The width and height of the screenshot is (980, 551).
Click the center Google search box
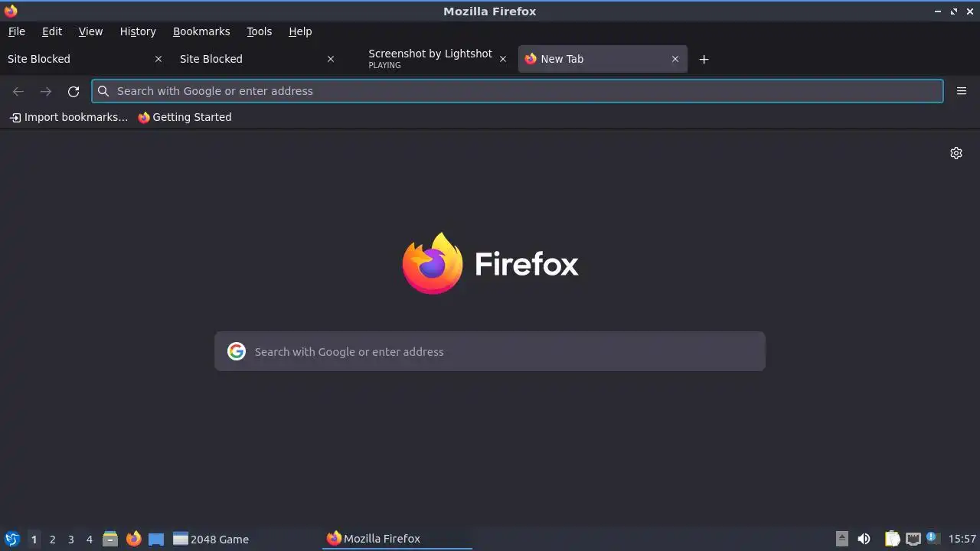pyautogui.click(x=490, y=351)
